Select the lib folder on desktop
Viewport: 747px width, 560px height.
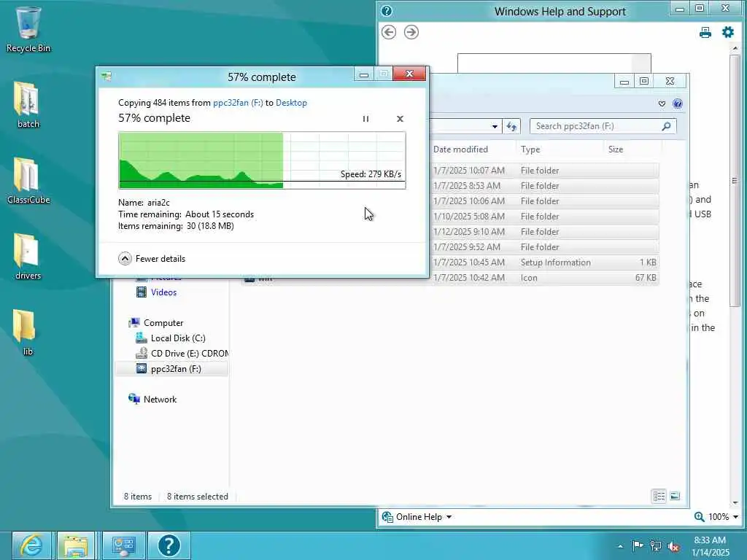26,332
